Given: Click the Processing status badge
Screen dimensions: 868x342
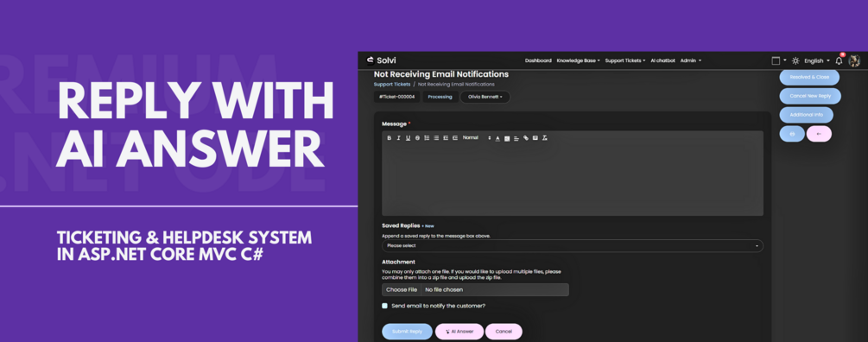Looking at the screenshot, I should 440,97.
